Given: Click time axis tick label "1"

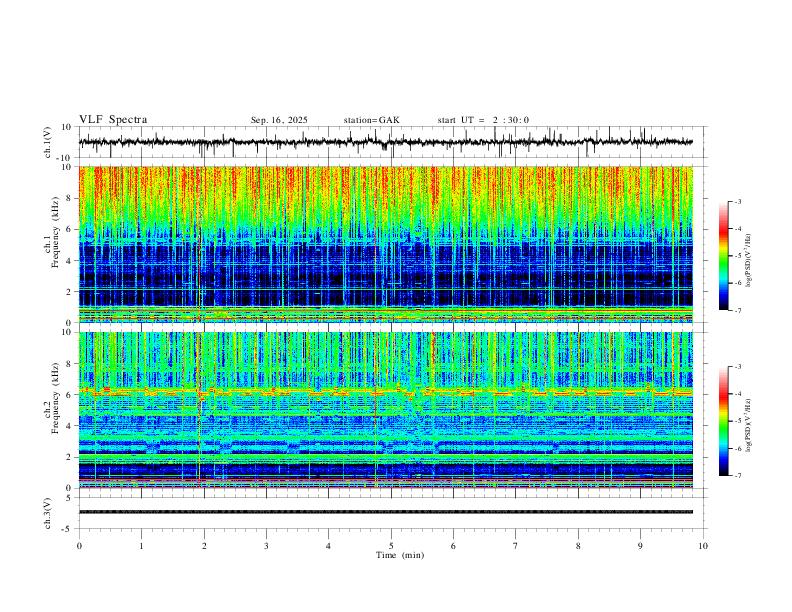Looking at the screenshot, I should click(x=141, y=546).
